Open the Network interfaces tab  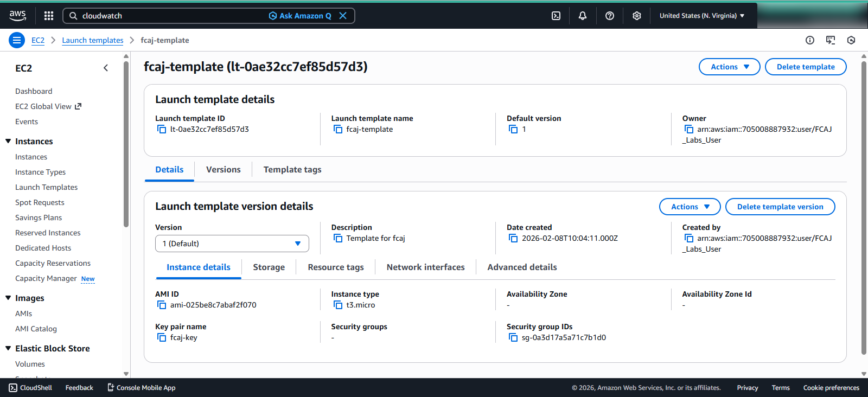[426, 267]
